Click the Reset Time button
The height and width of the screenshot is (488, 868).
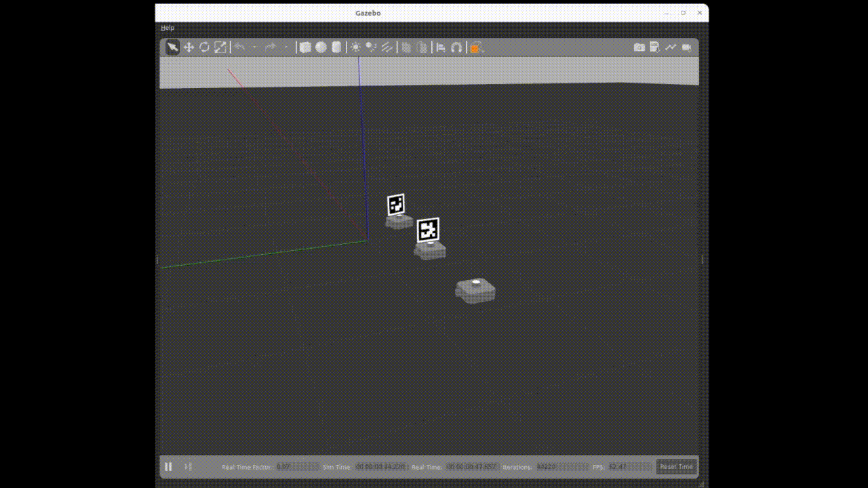677,466
